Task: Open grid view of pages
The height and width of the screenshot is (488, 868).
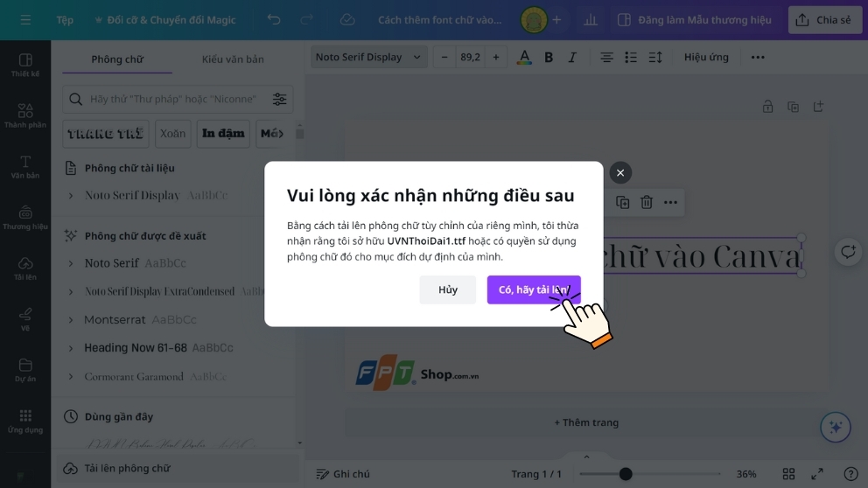Action: tap(789, 474)
